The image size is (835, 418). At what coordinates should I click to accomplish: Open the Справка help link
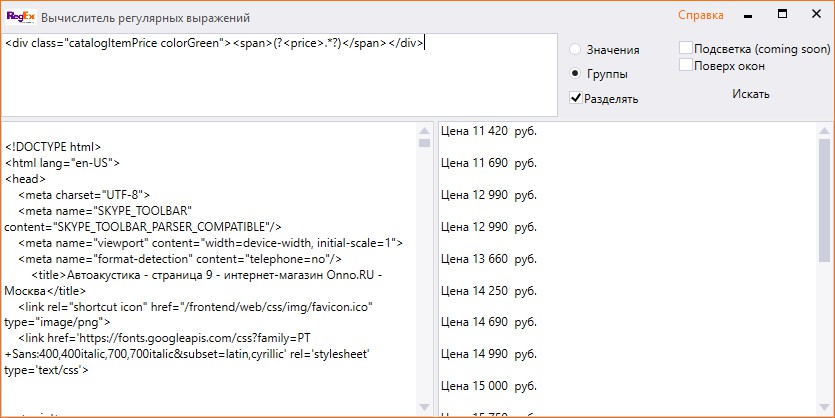pos(700,16)
